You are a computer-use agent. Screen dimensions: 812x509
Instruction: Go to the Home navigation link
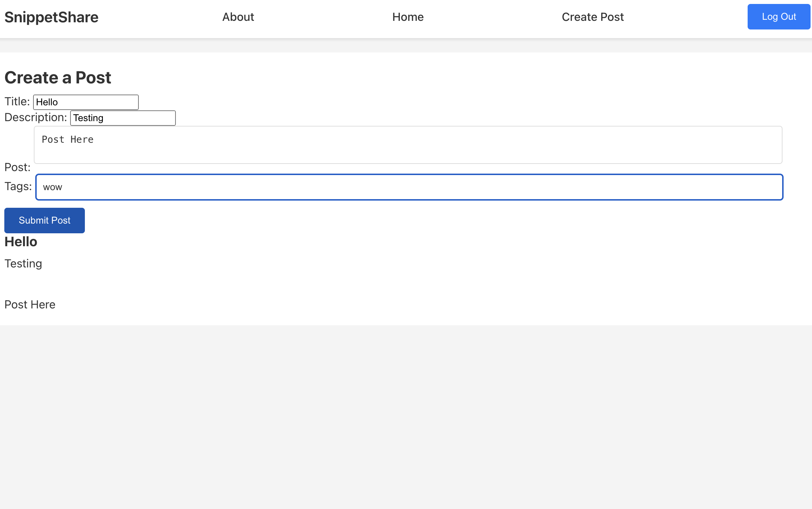tap(408, 17)
